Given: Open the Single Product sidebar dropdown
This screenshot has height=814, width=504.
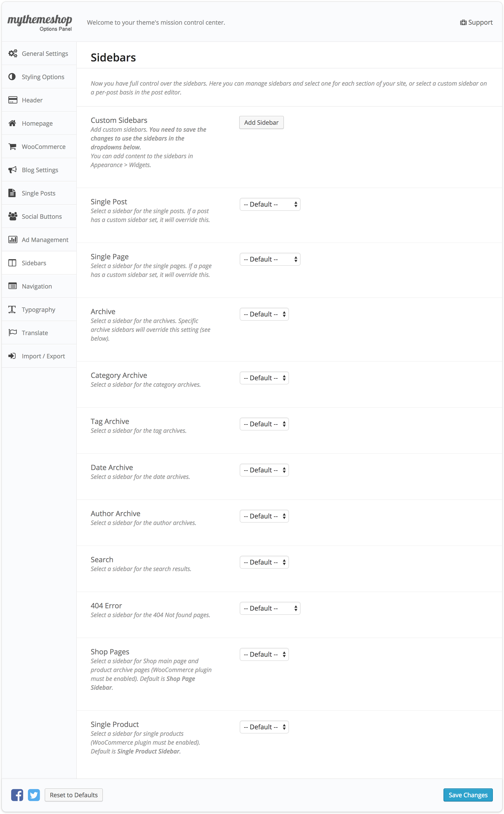Looking at the screenshot, I should (x=264, y=727).
